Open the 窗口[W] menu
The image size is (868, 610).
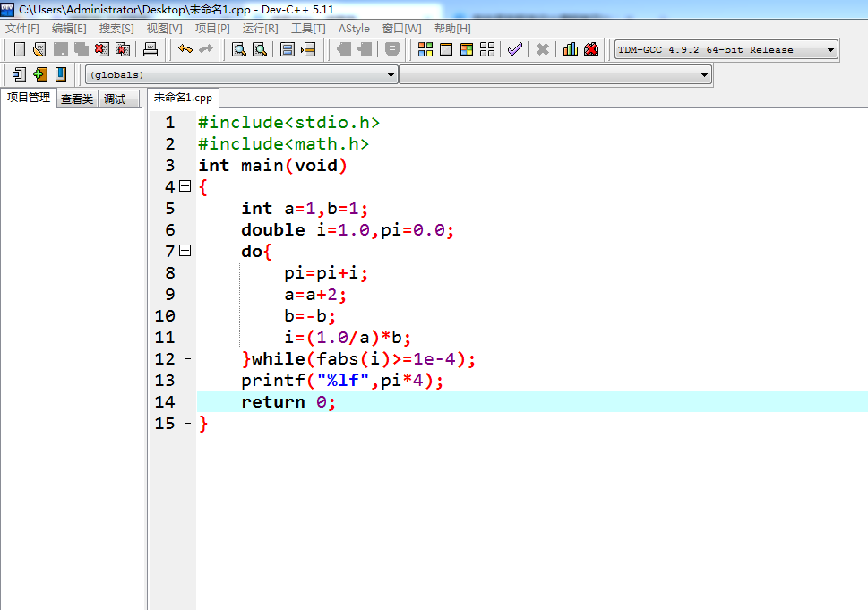(x=402, y=29)
